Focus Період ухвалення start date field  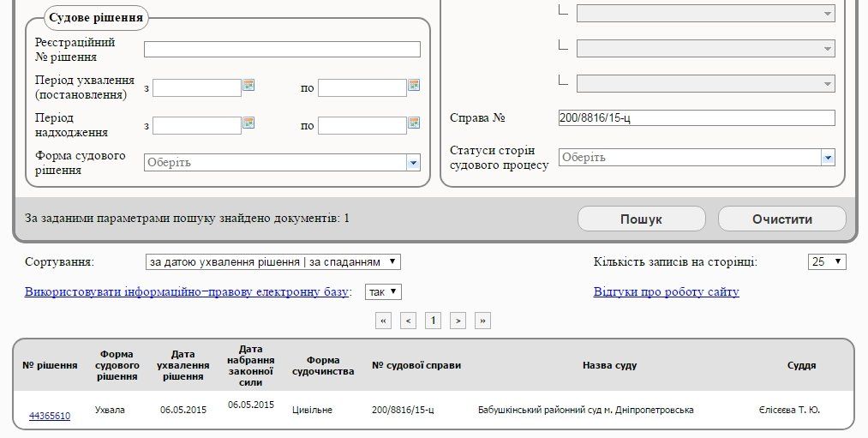coord(197,87)
